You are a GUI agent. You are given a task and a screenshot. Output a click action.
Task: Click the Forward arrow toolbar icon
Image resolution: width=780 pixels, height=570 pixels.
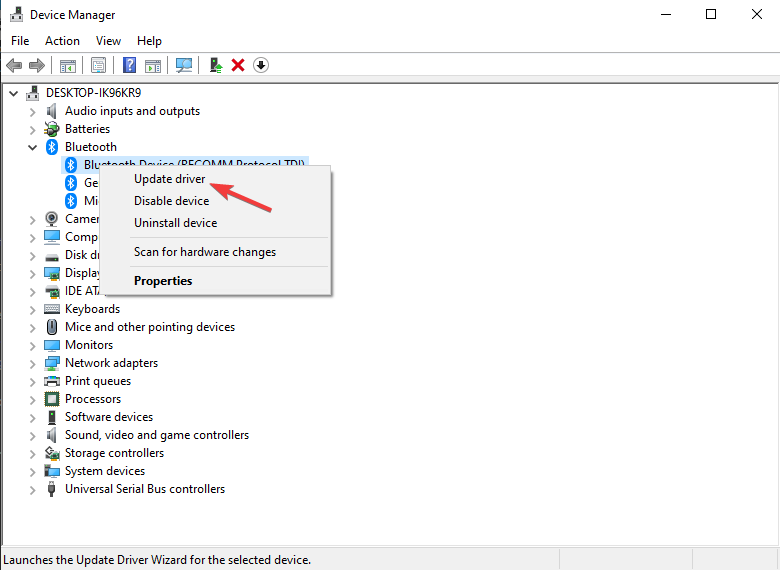click(x=37, y=65)
